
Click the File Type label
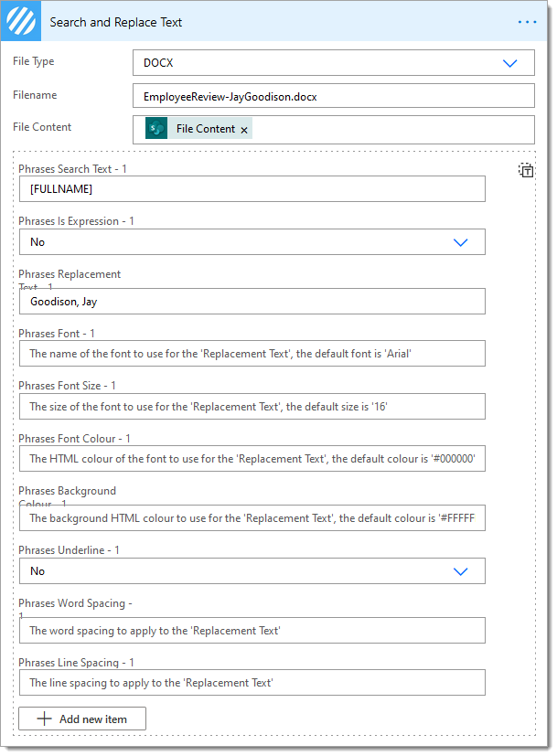click(x=33, y=61)
